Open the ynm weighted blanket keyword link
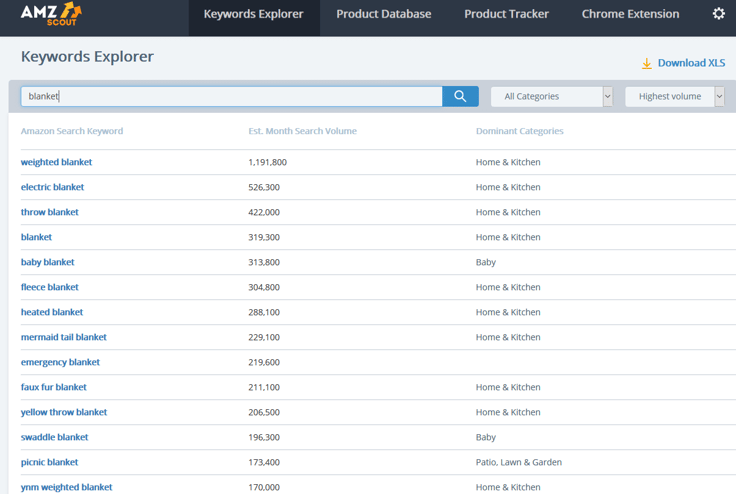 [66, 487]
